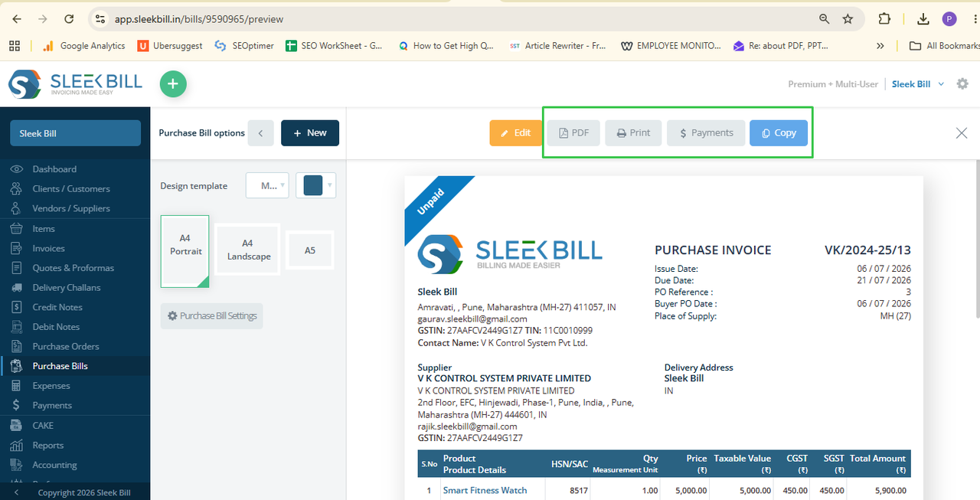Screen dimensions: 980x500
Task: Click the Invoices document icon in sidebar
Action: (16, 248)
